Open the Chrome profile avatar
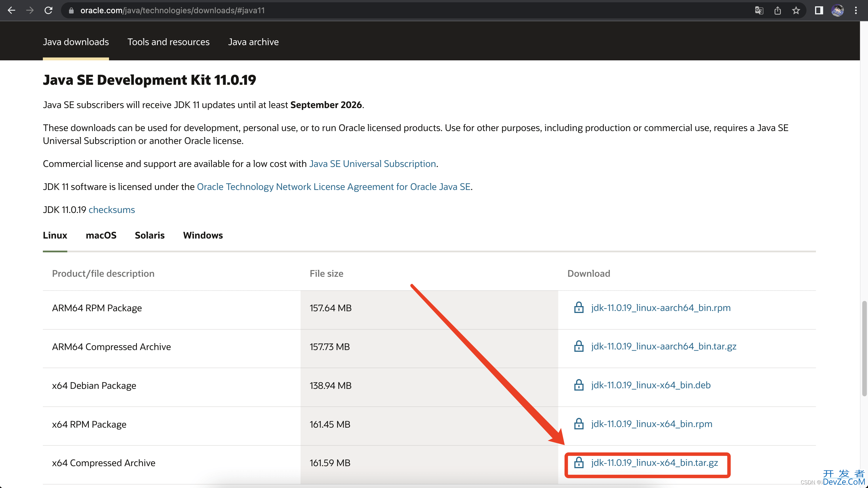 837,11
